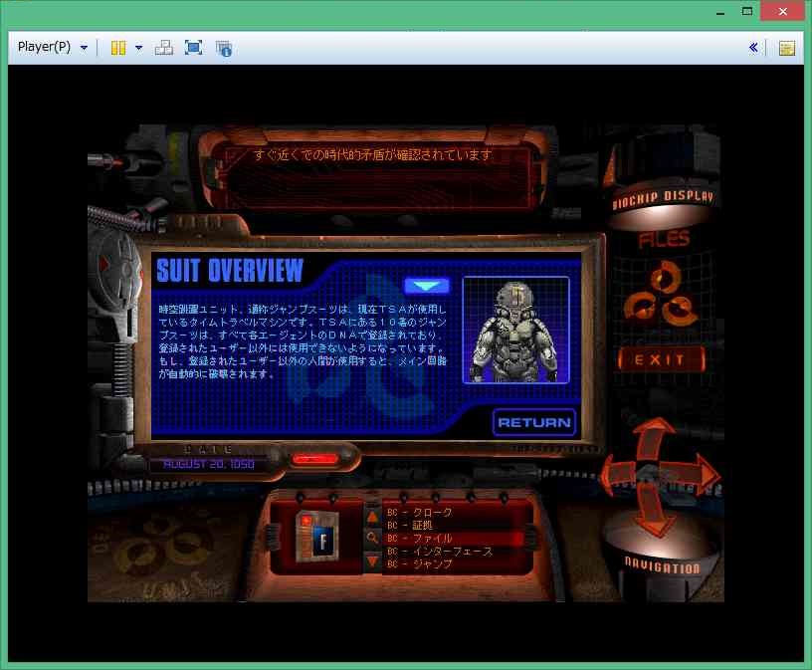Click the FILES label on the biochip display
812x670 pixels.
click(x=664, y=239)
